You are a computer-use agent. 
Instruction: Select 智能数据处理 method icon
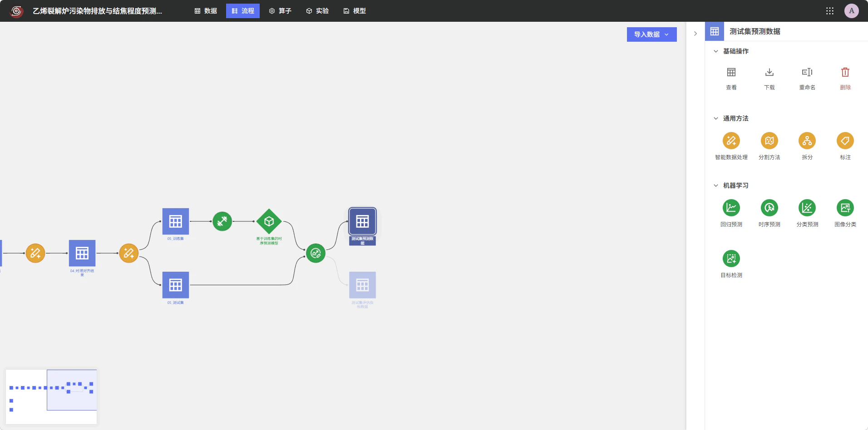(731, 141)
